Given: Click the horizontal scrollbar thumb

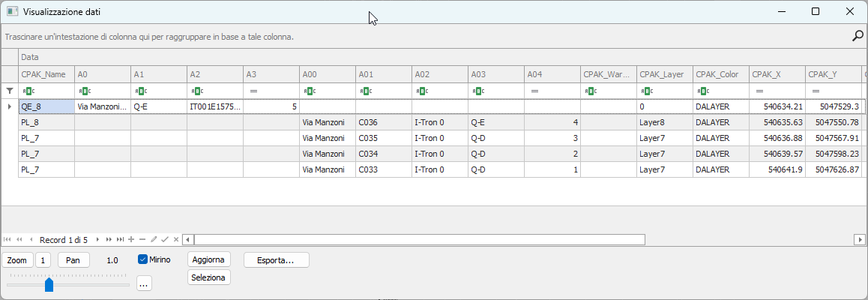Looking at the screenshot, I should point(420,240).
